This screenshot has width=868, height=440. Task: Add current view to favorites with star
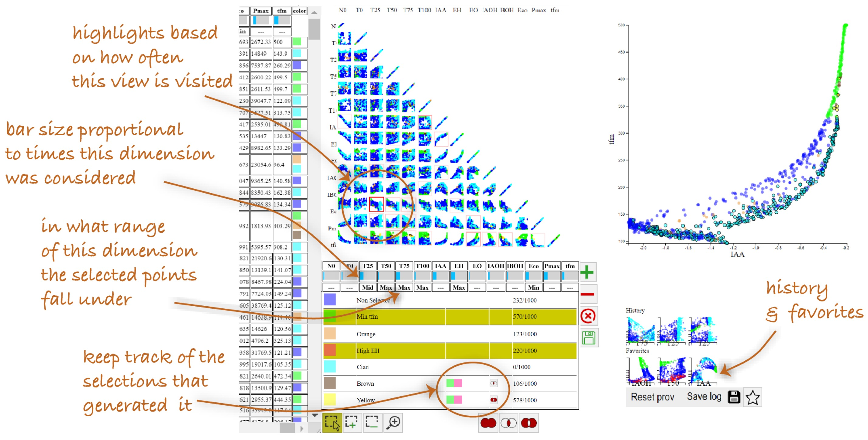coord(753,397)
